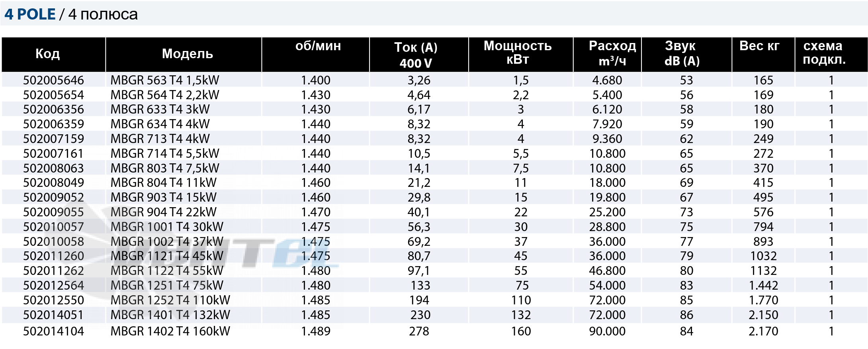Click the 'схема подкл.' column header

[823, 53]
